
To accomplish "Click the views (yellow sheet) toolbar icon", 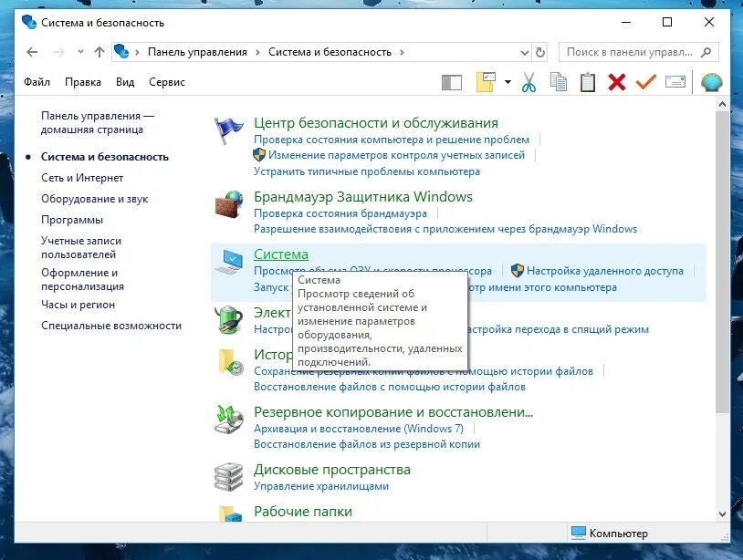I will pos(487,82).
